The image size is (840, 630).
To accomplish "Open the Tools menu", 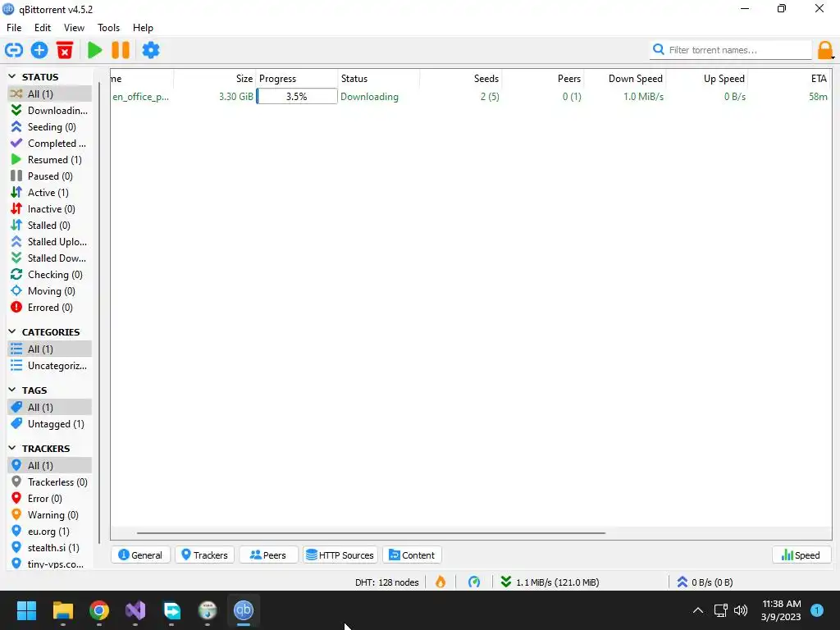I will pyautogui.click(x=108, y=28).
